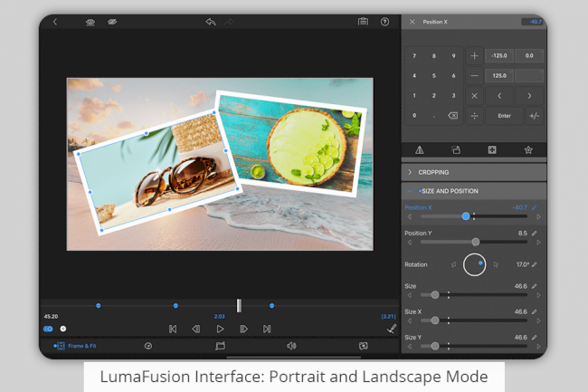Redo the last undone edit

pos(229,22)
